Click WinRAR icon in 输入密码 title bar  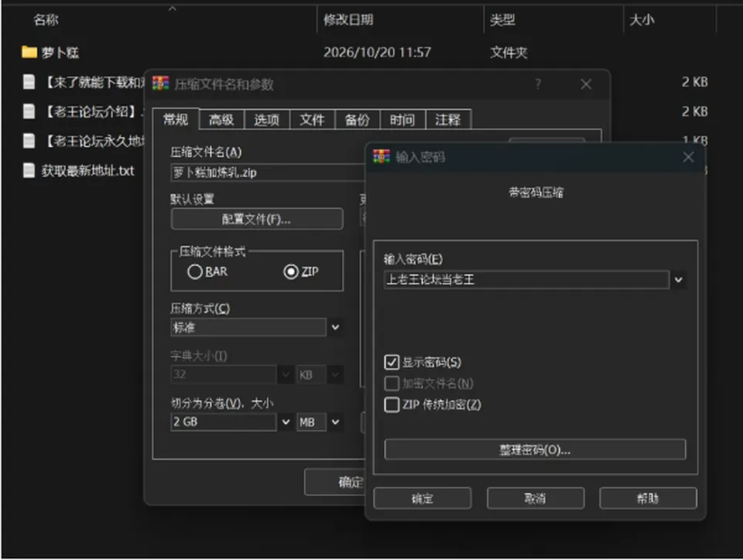click(x=382, y=157)
